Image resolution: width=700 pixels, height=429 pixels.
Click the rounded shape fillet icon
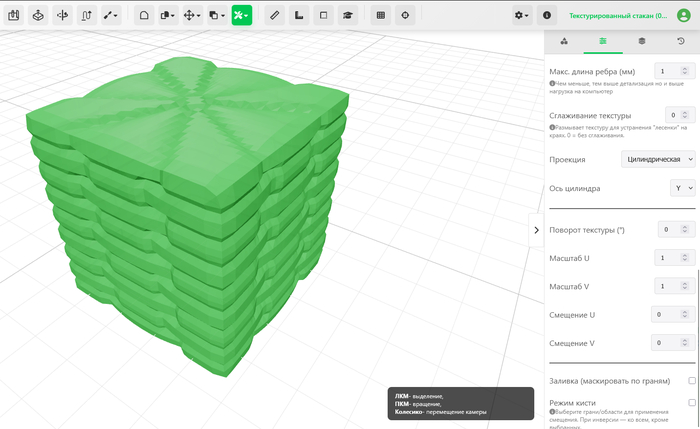[144, 15]
